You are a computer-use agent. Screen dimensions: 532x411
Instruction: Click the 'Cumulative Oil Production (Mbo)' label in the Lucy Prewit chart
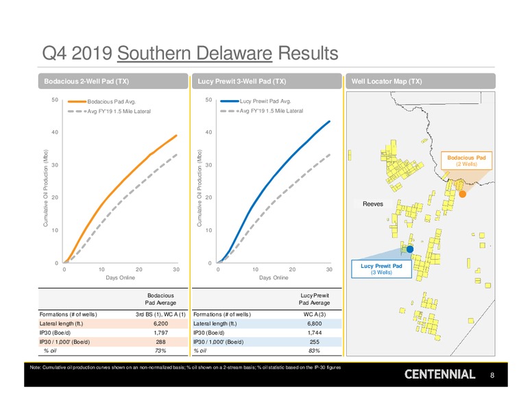click(x=199, y=188)
